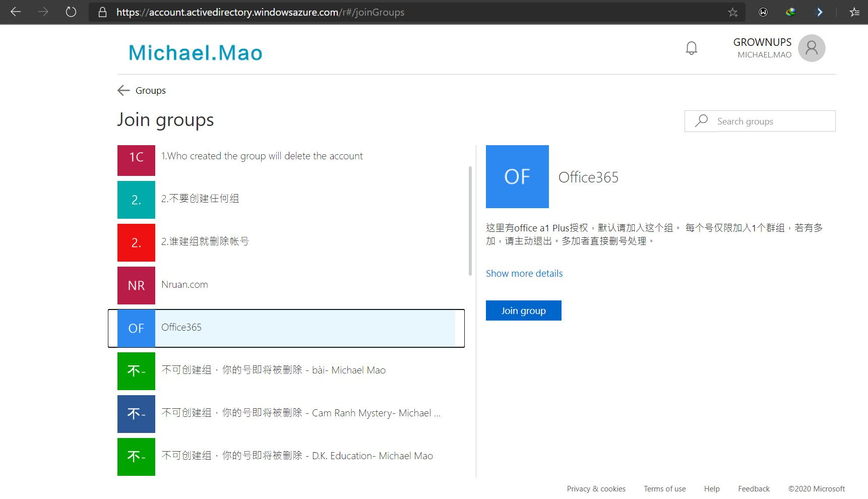
Task: Click the group list scrollbar
Action: 470,221
